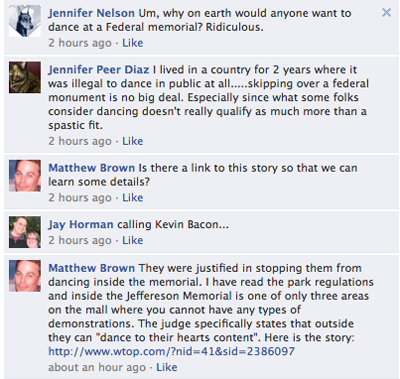Click Matthew Brown's avatar on last comment
Screen dimensions: 400x379
tap(25, 276)
